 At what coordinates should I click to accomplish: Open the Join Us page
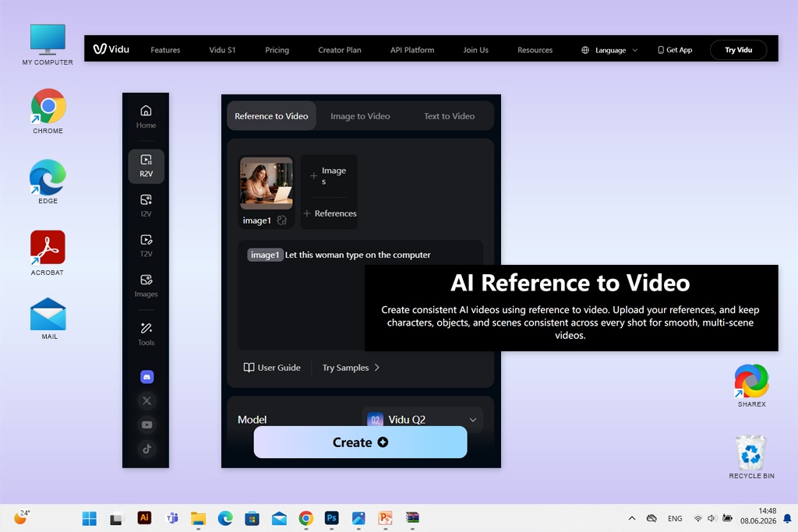pos(476,50)
